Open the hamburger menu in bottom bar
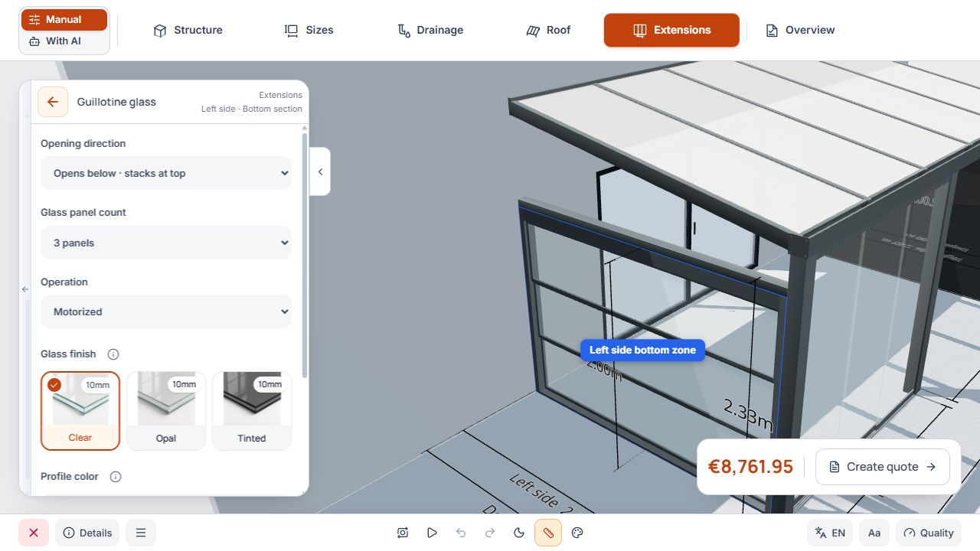 point(141,533)
